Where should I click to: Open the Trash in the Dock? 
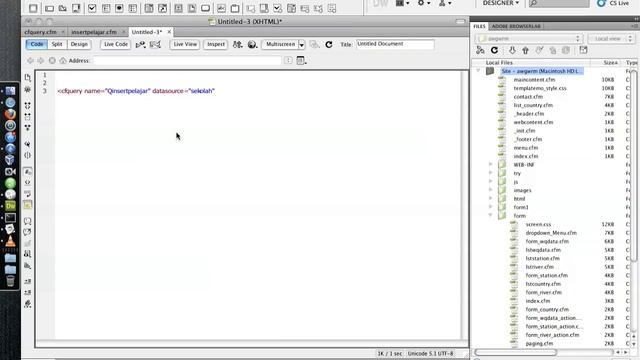coord(10,281)
